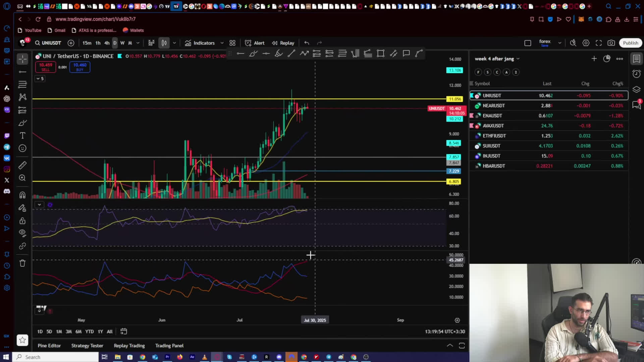
Task: Select the ruler measure tool
Action: pos(22,165)
